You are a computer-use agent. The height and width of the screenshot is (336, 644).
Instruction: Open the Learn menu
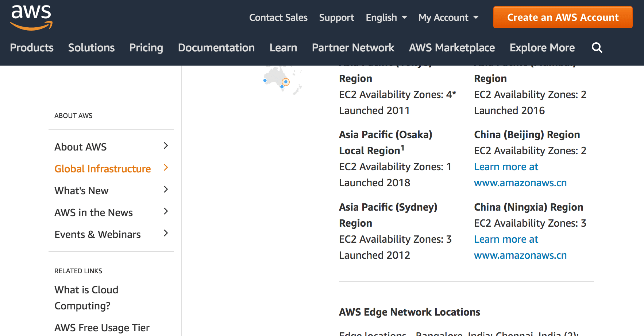(x=283, y=48)
